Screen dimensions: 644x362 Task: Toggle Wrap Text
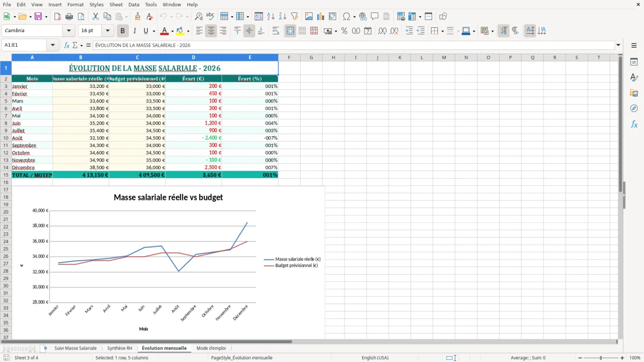pos(276,31)
